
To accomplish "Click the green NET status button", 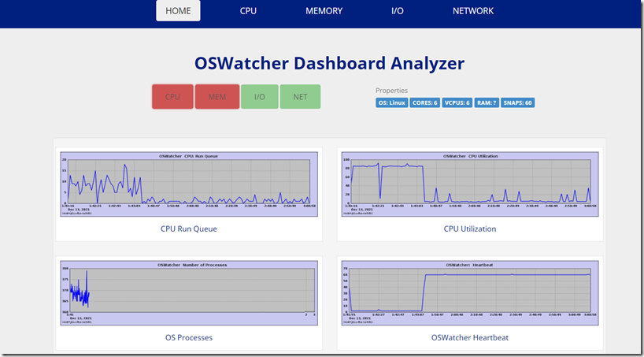I will click(300, 97).
